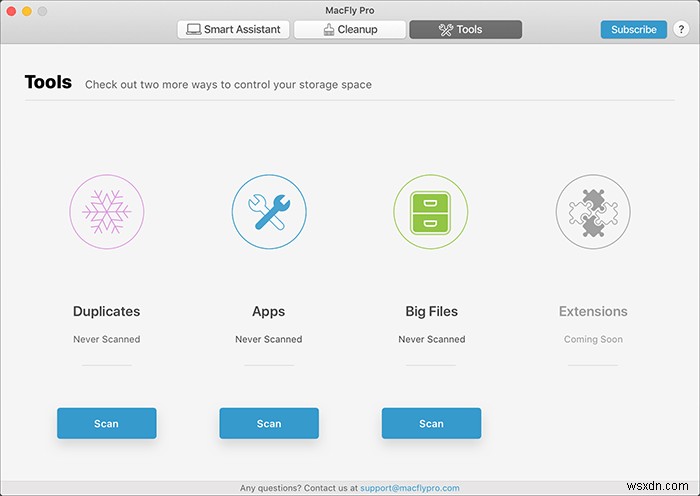Viewport: 700px width, 496px height.
Task: Click Never Scanned under Apps
Action: (269, 339)
